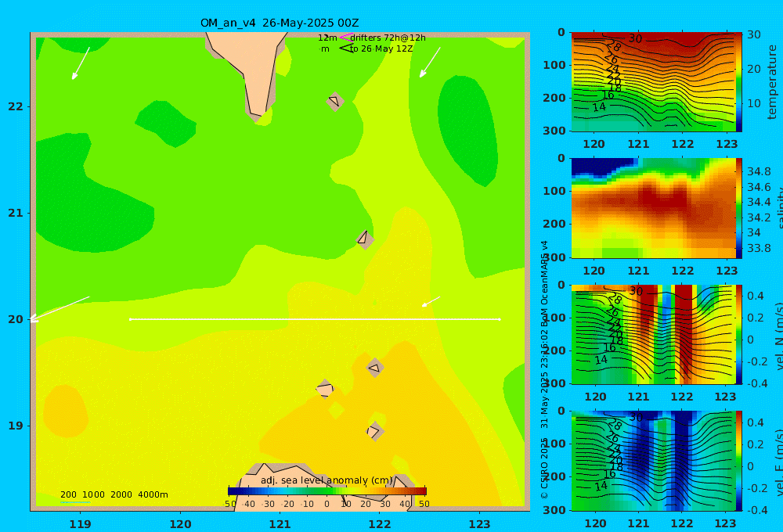Click the vertical CSIRO copyright timestamp text
783x532 pixels.
pos(545,370)
